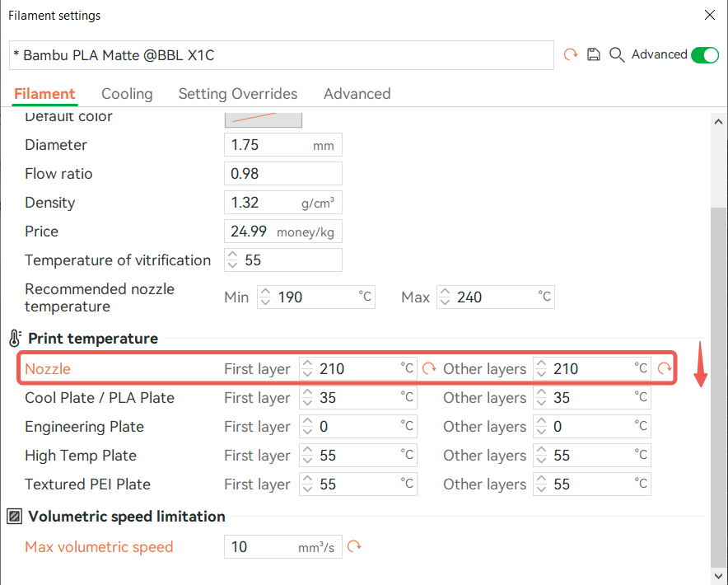Viewport: 728px width, 585px height.
Task: Click High Temp Plate Other layers spinner
Action: click(541, 456)
